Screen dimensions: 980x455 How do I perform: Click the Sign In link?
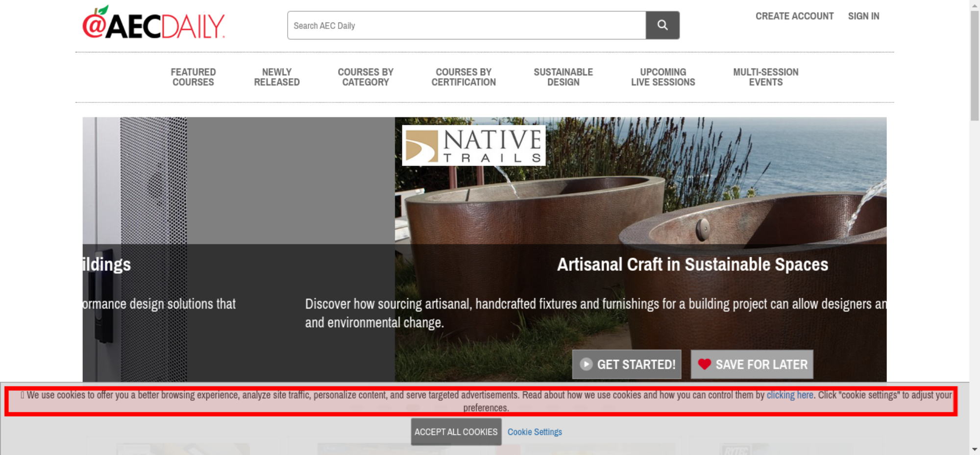coord(863,16)
